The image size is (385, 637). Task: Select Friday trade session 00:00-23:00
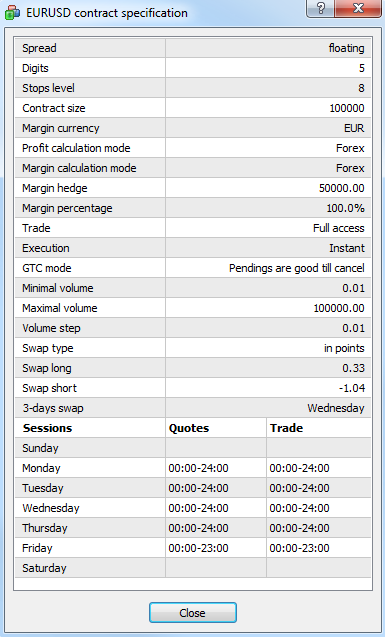point(300,548)
